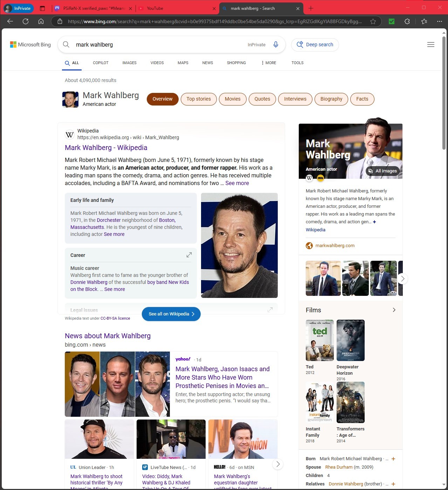This screenshot has height=490, width=448.
Task: Add this page to favorites star
Action: (373, 21)
